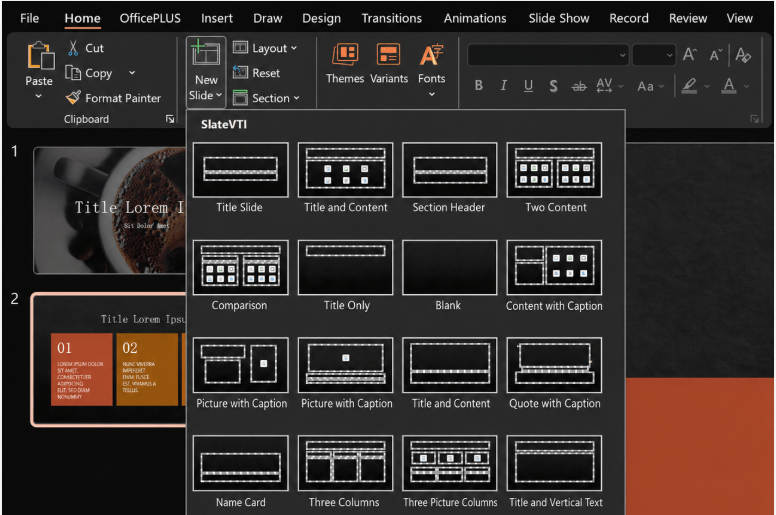The width and height of the screenshot is (776, 515).
Task: Decrease font size
Action: click(x=715, y=54)
